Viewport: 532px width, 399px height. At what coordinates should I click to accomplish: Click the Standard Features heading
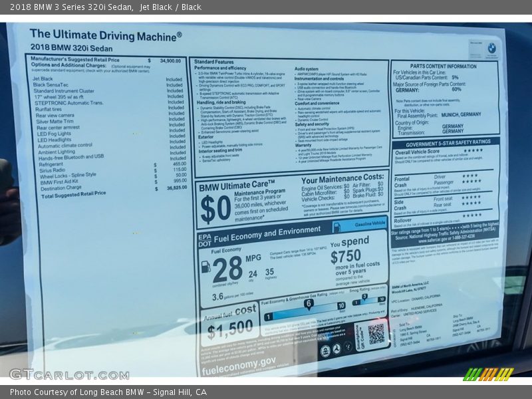[x=215, y=61]
